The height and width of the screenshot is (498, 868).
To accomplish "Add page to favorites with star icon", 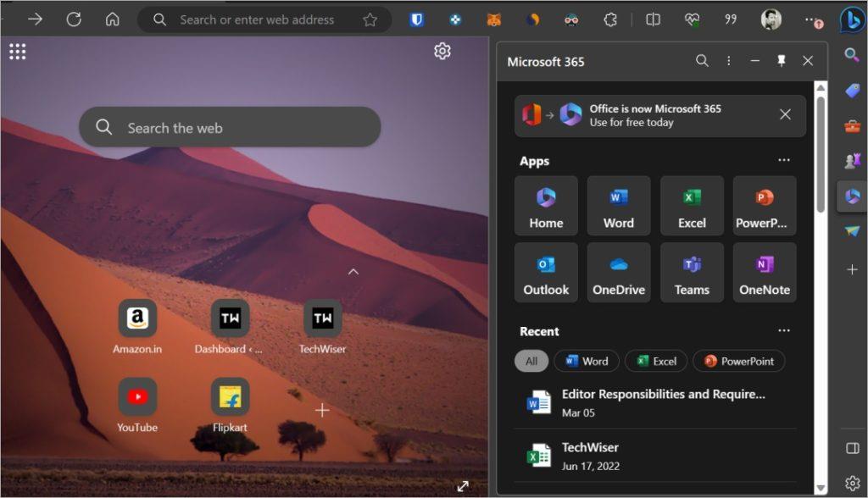I will (370, 20).
